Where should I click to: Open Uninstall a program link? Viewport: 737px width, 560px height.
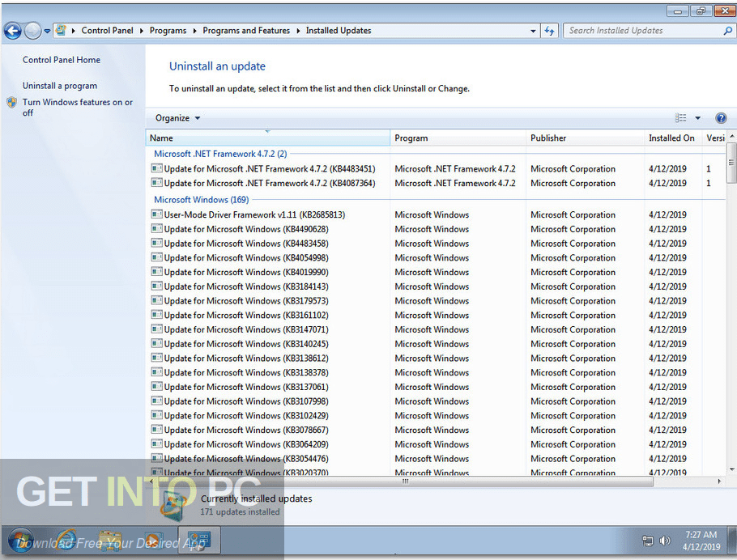(x=60, y=86)
